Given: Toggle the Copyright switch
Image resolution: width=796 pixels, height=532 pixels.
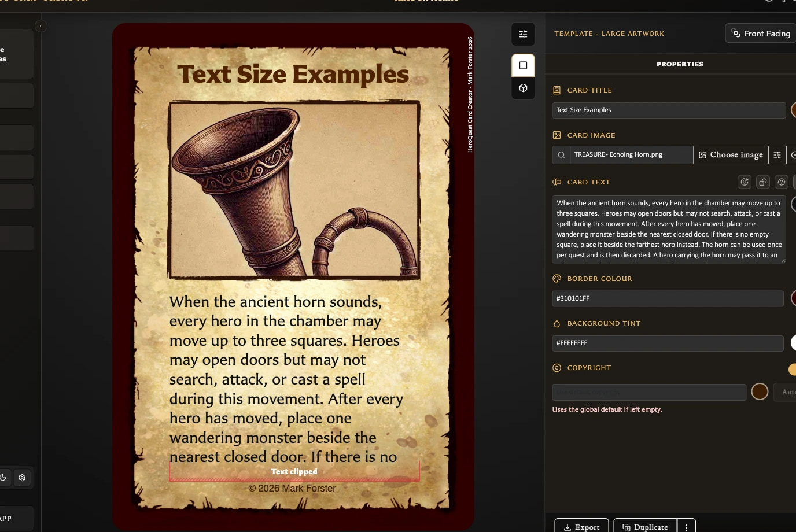Looking at the screenshot, I should coord(793,369).
